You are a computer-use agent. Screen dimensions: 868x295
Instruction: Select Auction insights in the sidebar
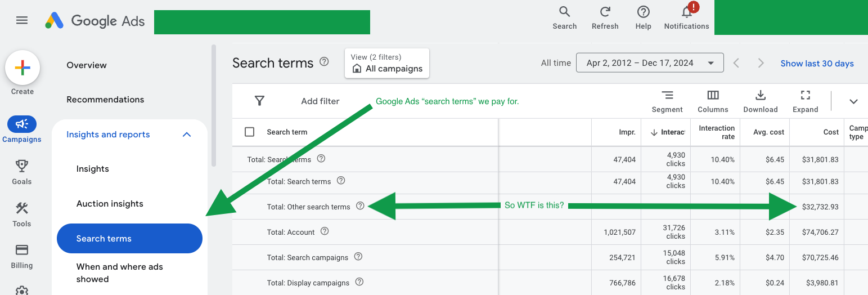click(x=110, y=204)
